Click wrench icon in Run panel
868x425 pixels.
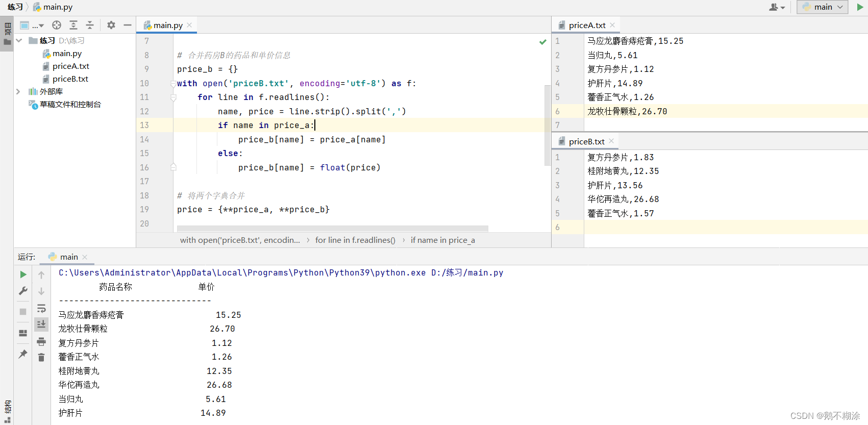[23, 291]
